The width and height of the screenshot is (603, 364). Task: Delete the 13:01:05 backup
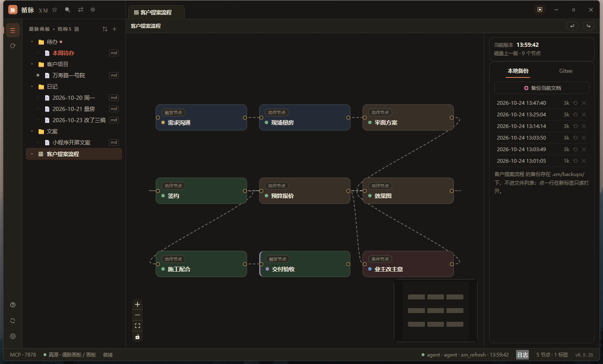point(584,161)
